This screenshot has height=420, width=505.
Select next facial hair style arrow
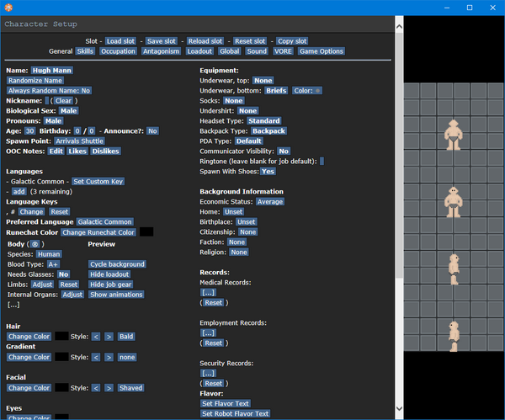point(109,388)
